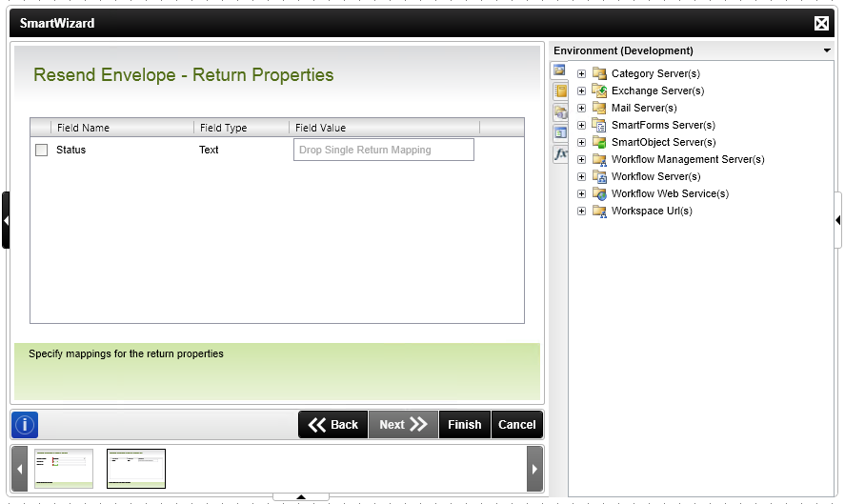
Task: Open the folder-with-database icon tab
Action: pos(560,112)
